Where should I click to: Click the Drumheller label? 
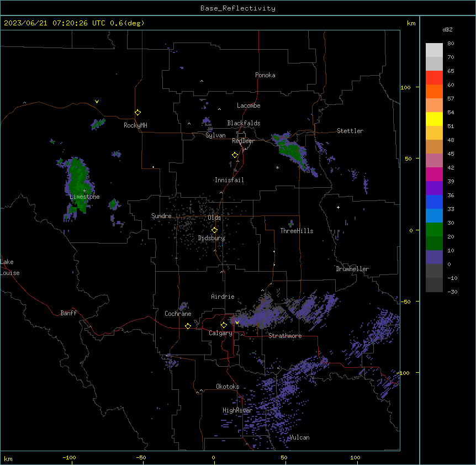(352, 269)
